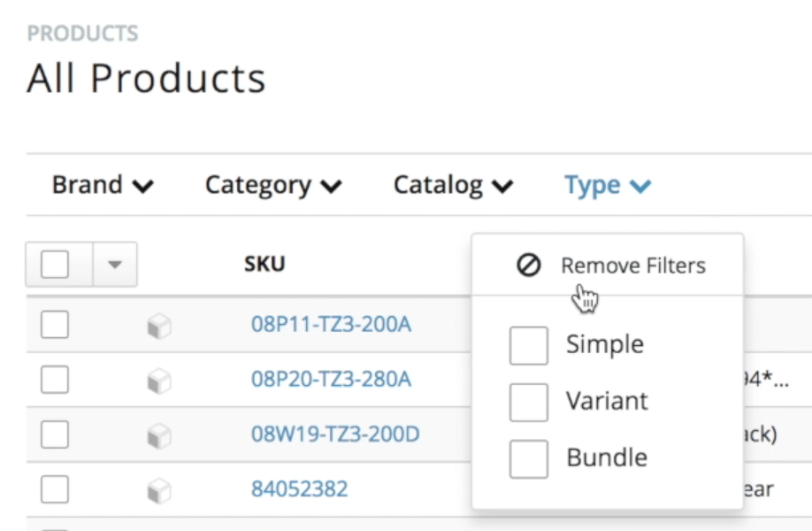Open the Brand filter dropdown
Image resolution: width=812 pixels, height=531 pixels.
tap(103, 185)
